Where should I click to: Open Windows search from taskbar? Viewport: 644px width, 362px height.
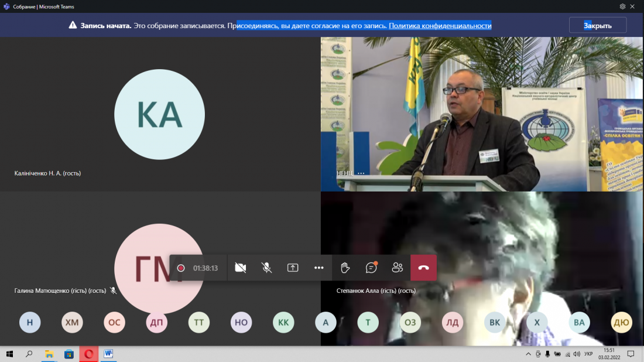click(29, 354)
